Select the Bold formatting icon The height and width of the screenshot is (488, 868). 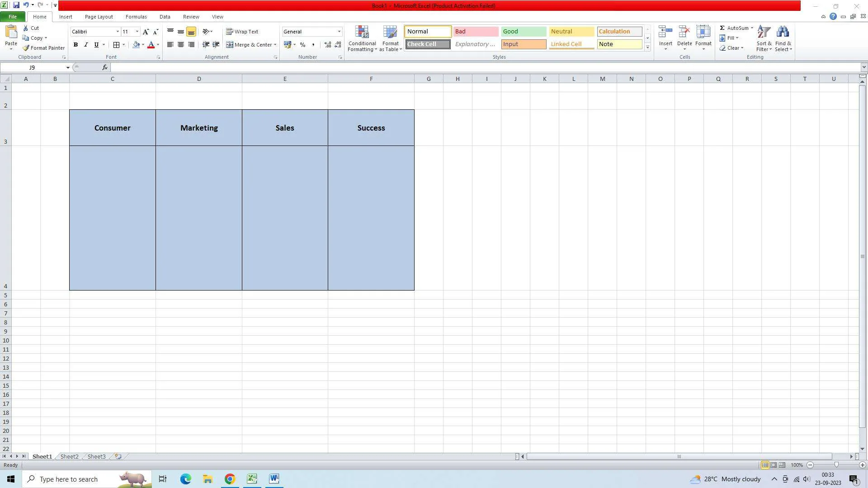(75, 45)
